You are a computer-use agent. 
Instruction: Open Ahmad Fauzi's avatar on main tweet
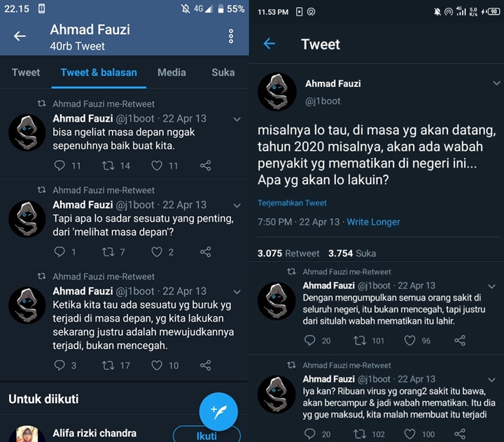(277, 92)
